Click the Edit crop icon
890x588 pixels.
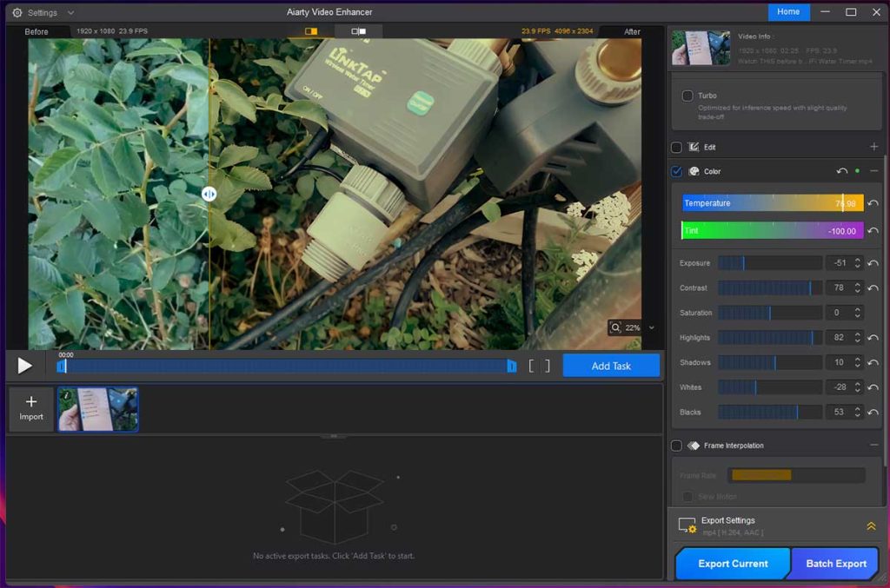click(694, 148)
